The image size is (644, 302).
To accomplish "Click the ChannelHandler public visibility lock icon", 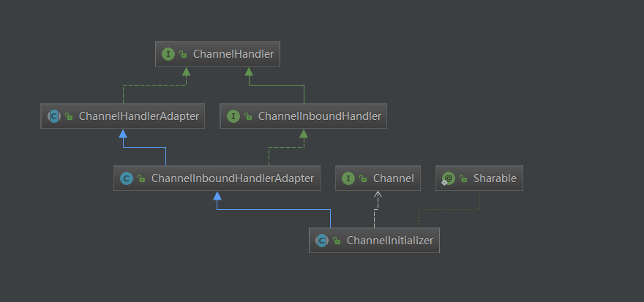I will [183, 55].
